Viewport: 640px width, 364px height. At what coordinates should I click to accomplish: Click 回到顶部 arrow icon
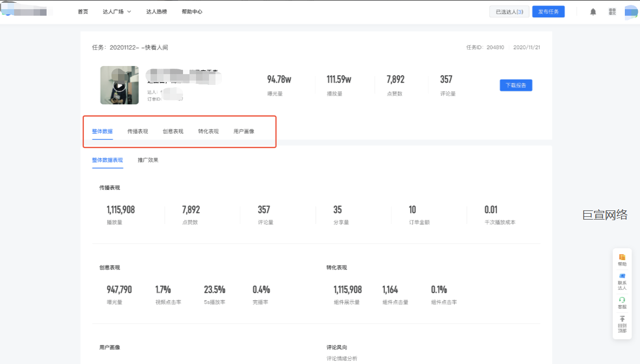[622, 323]
